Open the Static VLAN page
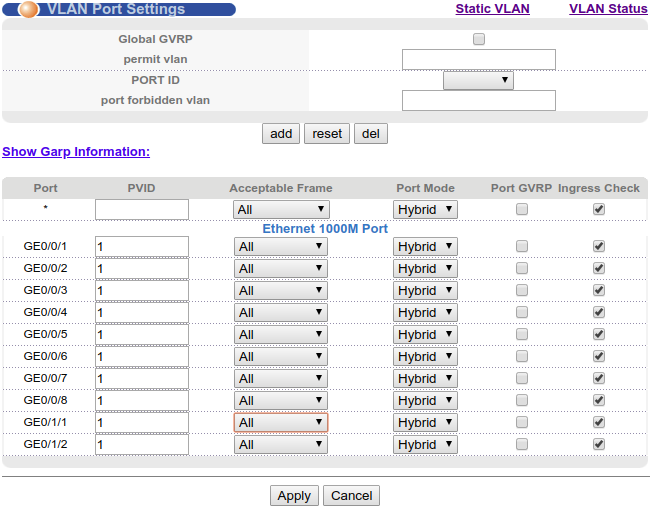 [x=492, y=9]
